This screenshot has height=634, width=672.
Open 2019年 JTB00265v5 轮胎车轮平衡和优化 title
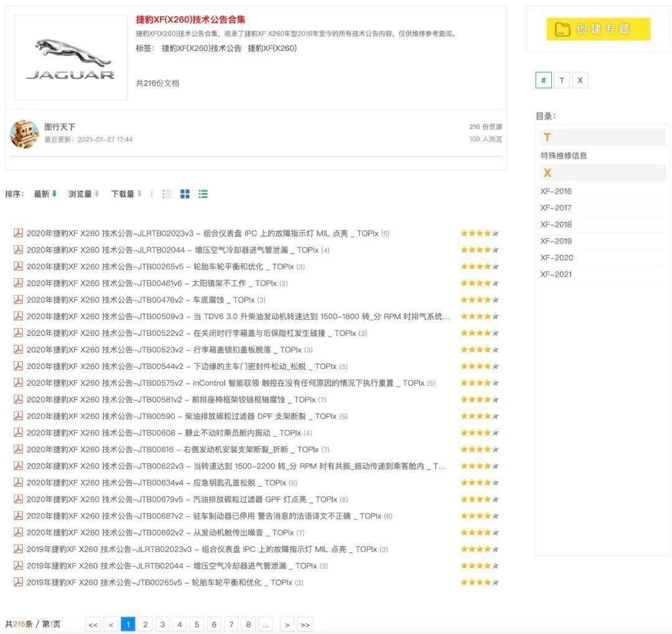pos(159,582)
